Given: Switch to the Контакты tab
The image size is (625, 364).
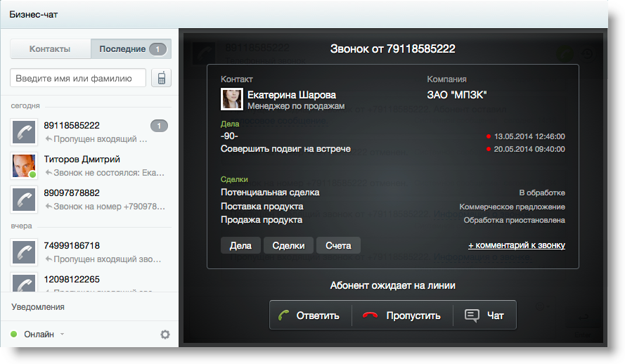Looking at the screenshot, I should click(50, 49).
